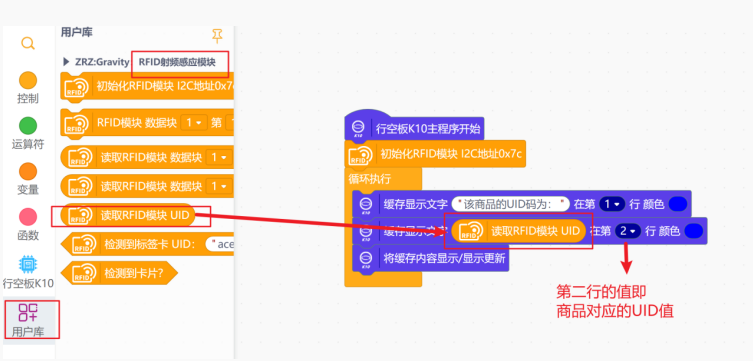Click K10 icon on 将缓存内容显示 block

(x=366, y=259)
